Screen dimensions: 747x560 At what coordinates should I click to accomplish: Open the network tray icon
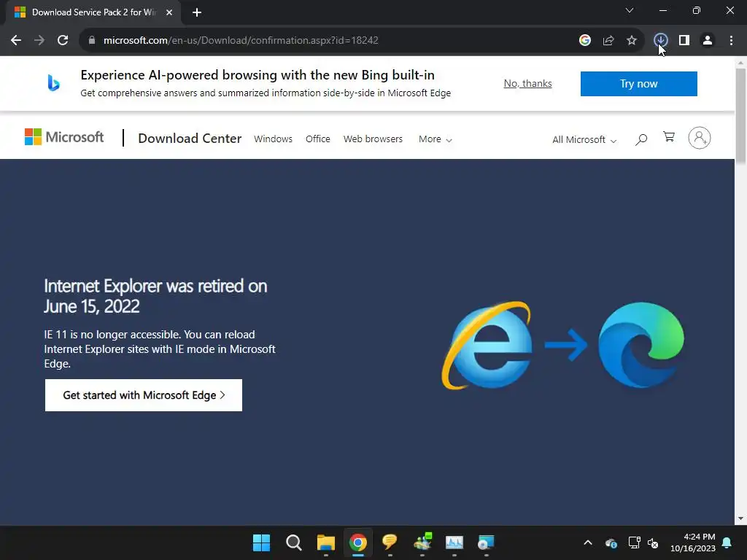click(x=634, y=542)
